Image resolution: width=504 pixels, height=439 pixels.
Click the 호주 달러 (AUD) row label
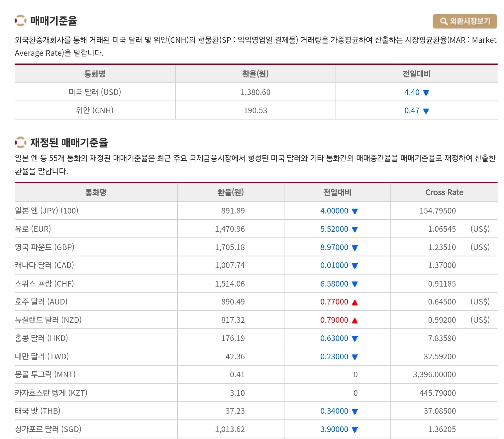41,302
